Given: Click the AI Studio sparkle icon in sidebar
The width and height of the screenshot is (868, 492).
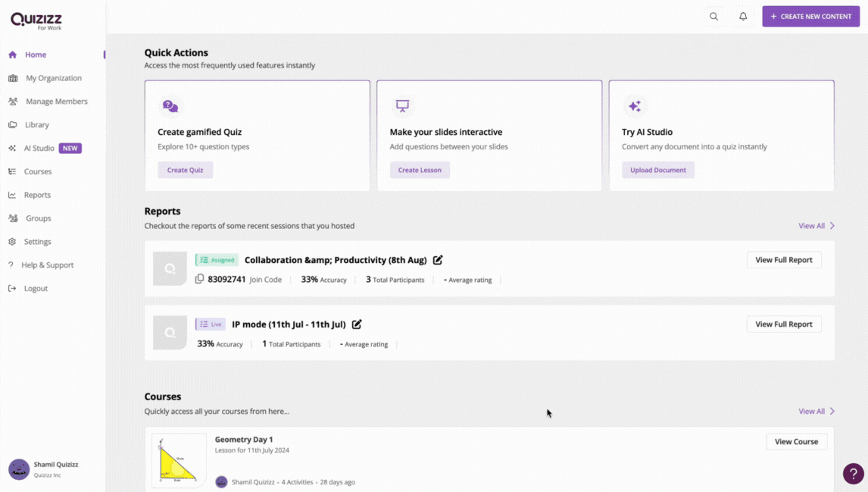Looking at the screenshot, I should coord(12,148).
